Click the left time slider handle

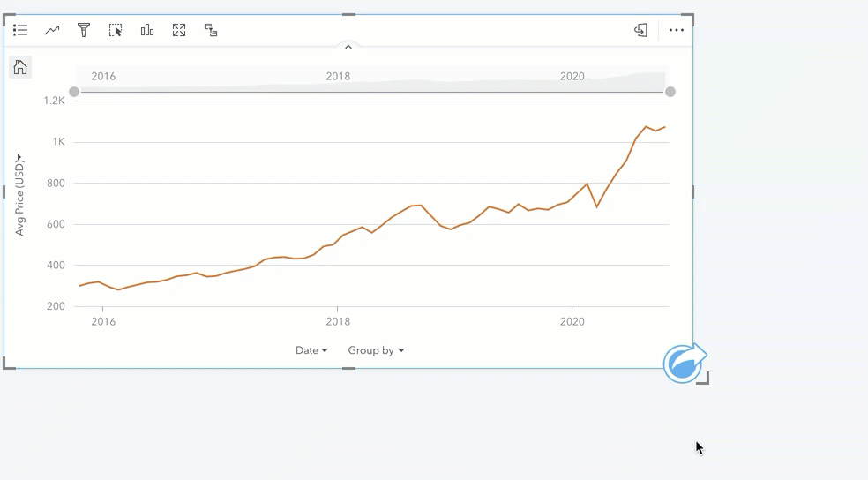click(x=74, y=92)
